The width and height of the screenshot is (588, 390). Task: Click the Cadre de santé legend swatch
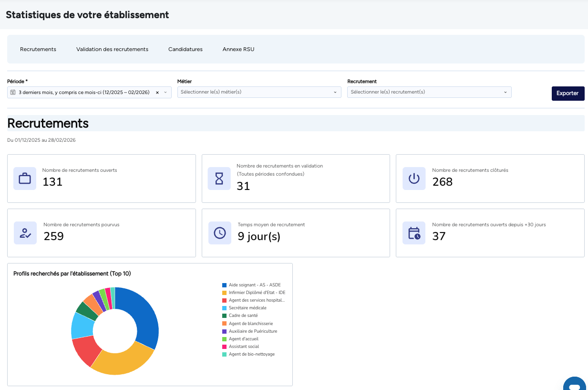tap(224, 316)
